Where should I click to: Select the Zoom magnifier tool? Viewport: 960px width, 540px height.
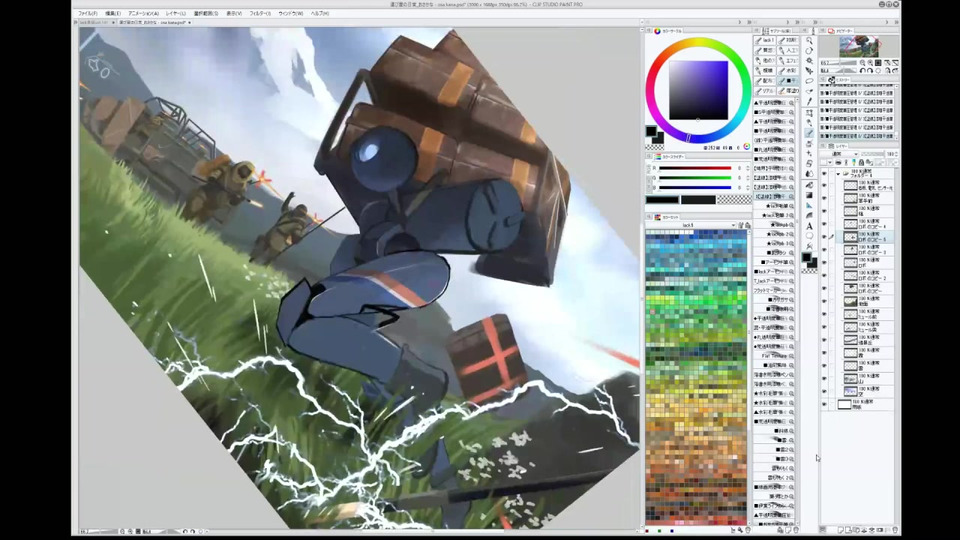(809, 40)
